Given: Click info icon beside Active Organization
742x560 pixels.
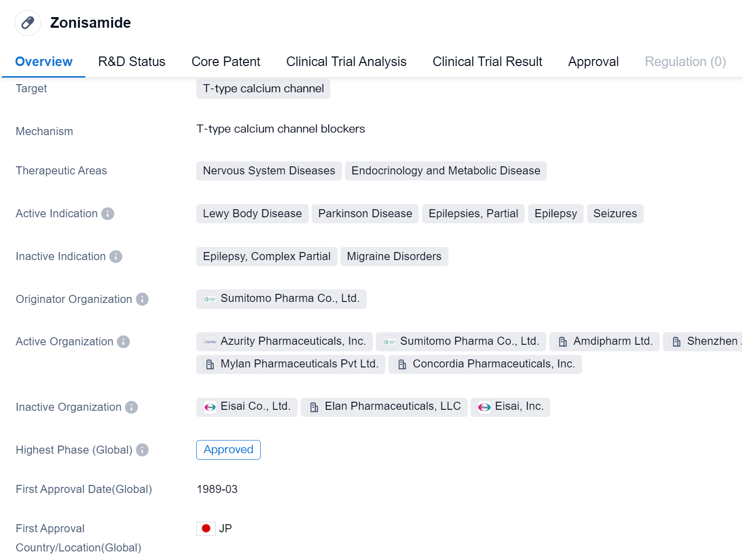Looking at the screenshot, I should point(124,342).
